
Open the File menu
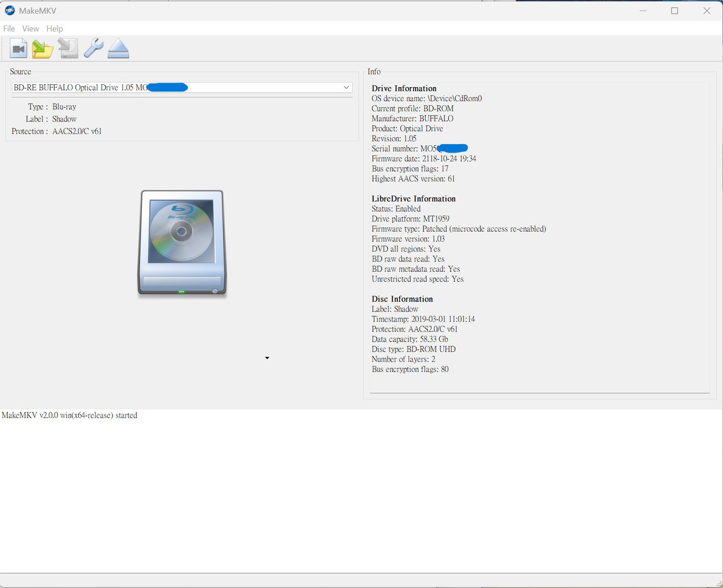tap(9, 29)
